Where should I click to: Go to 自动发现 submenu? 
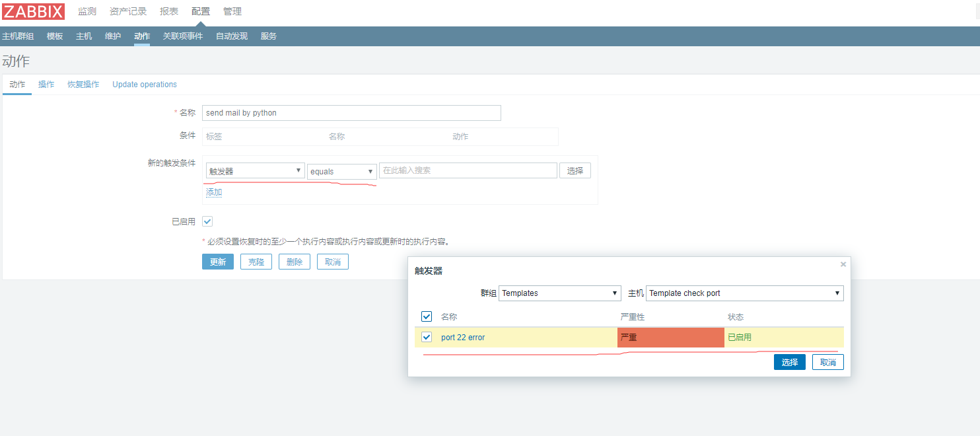click(x=232, y=36)
